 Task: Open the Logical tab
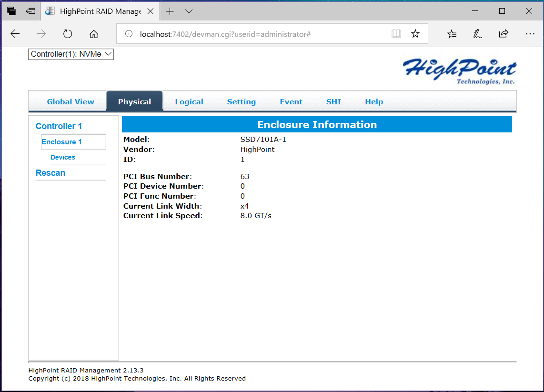point(189,101)
